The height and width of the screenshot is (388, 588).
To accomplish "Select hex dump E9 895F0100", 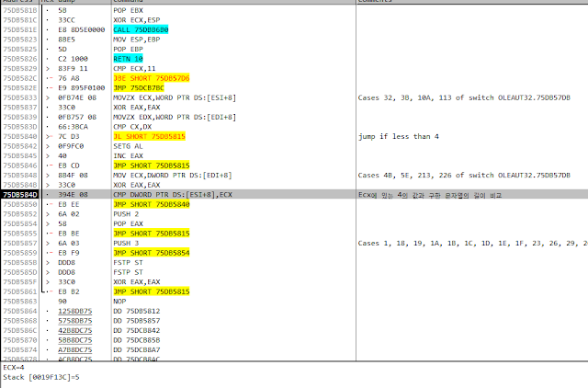I will [x=82, y=88].
